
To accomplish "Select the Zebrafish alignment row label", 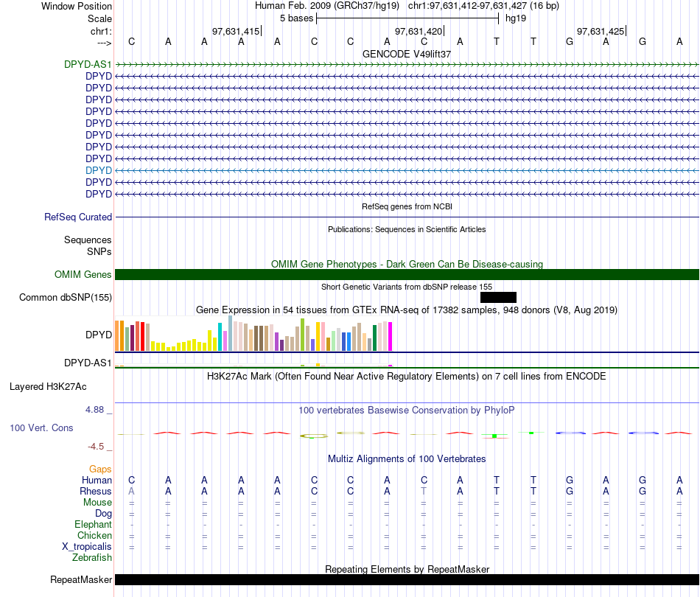I will 92,558.
